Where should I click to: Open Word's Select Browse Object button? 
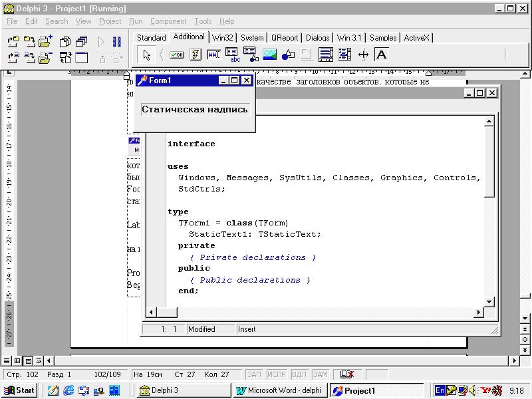525,339
